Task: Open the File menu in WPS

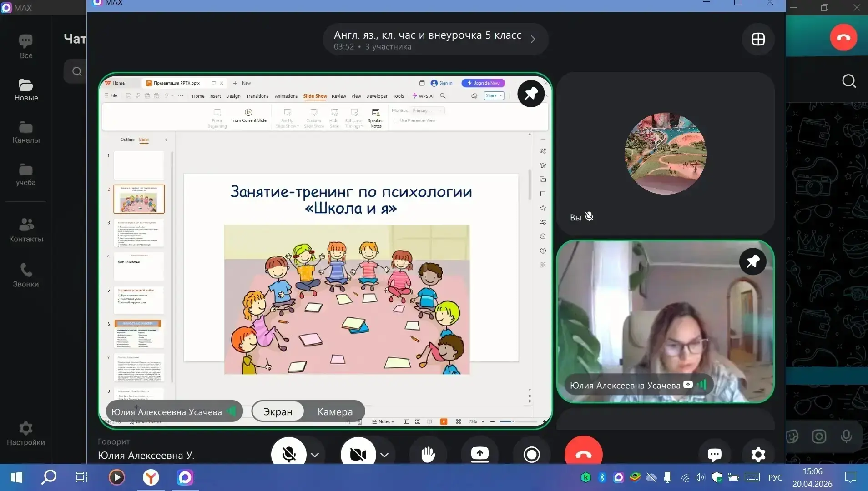Action: 111,95
